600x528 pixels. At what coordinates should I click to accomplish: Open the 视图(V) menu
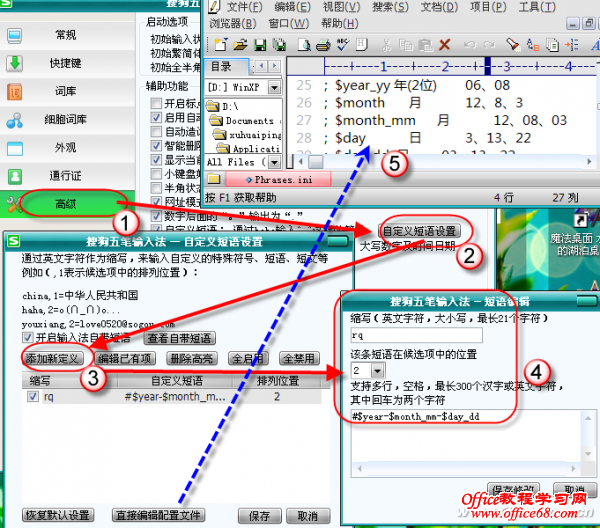[x=341, y=7]
